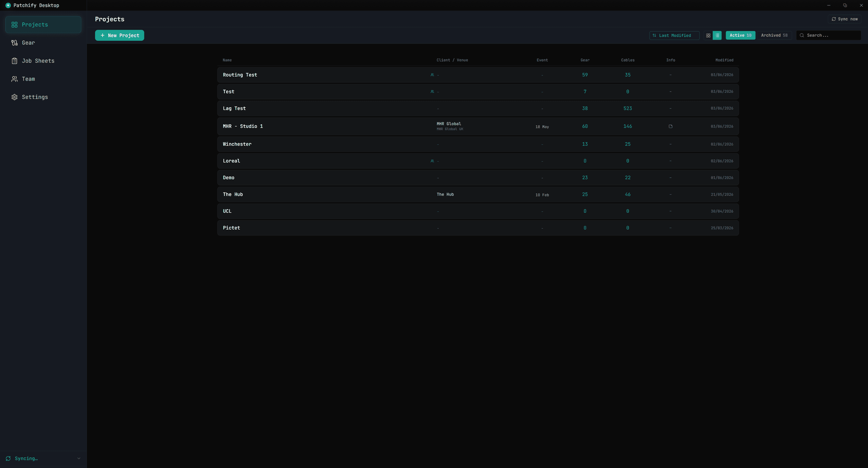Click the 18 May event date

pyautogui.click(x=542, y=127)
